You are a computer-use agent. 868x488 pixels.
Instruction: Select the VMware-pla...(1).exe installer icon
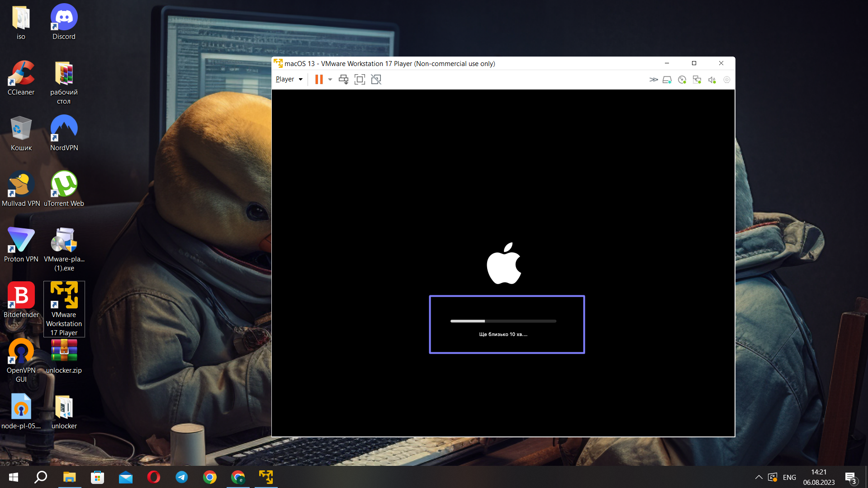(x=64, y=250)
